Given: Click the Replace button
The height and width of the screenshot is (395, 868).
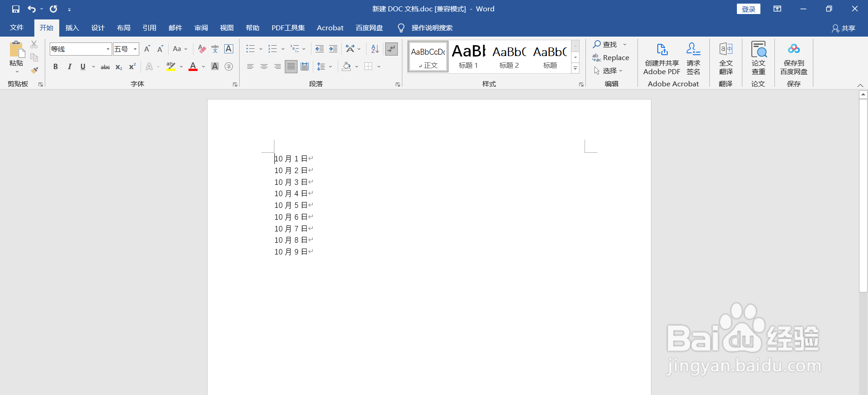Looking at the screenshot, I should pyautogui.click(x=611, y=58).
